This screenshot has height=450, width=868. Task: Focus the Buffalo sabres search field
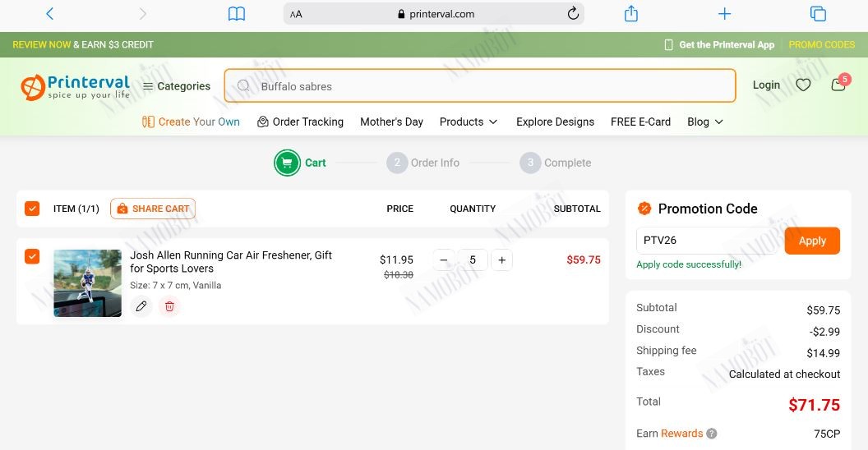(480, 85)
